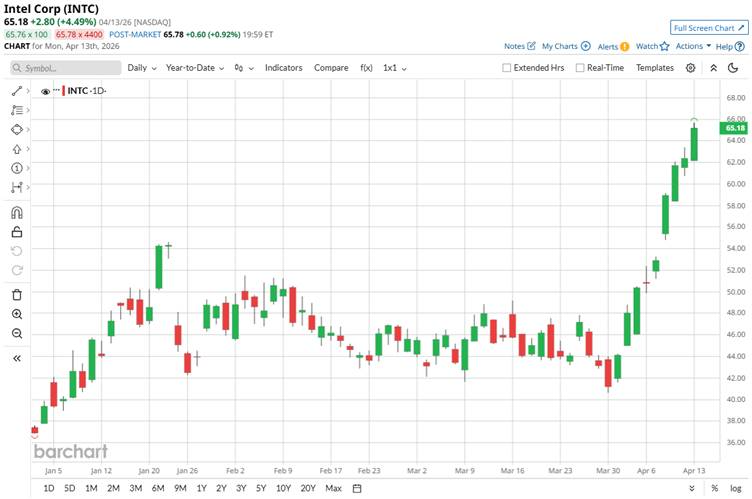The image size is (752, 499).
Task: Open My Charts link
Action: pos(566,46)
